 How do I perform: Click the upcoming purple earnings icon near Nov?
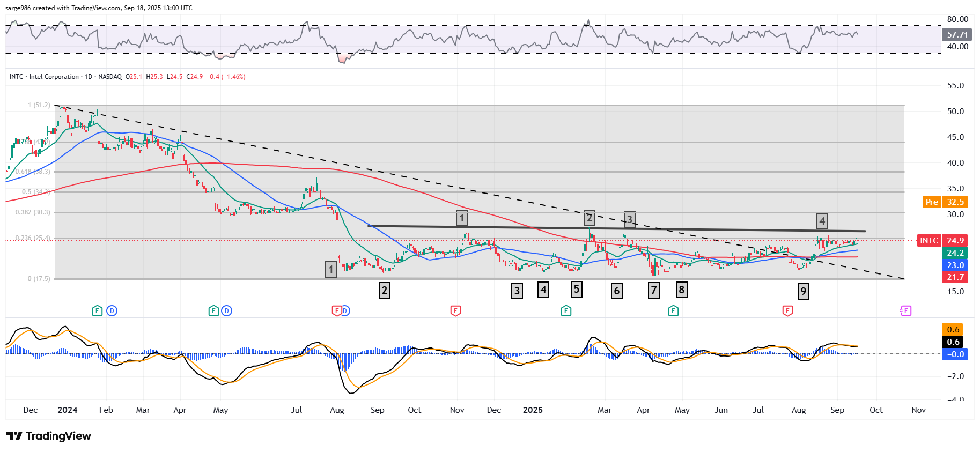point(905,310)
